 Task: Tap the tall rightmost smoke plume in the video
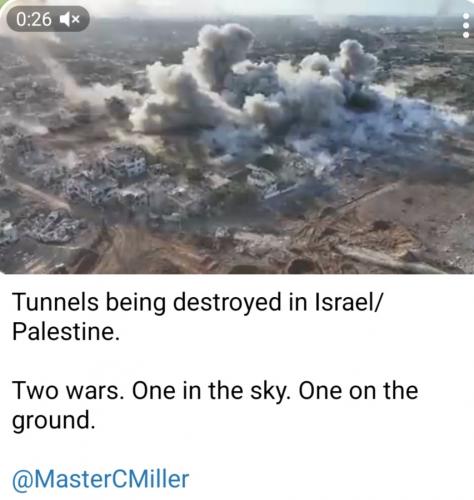coord(357,67)
